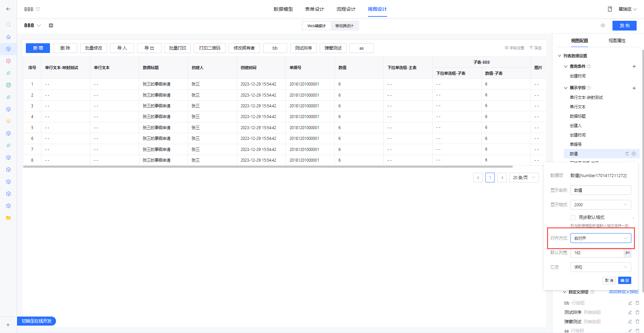Open the document icon near user name
644x333 pixels.
[610, 9]
